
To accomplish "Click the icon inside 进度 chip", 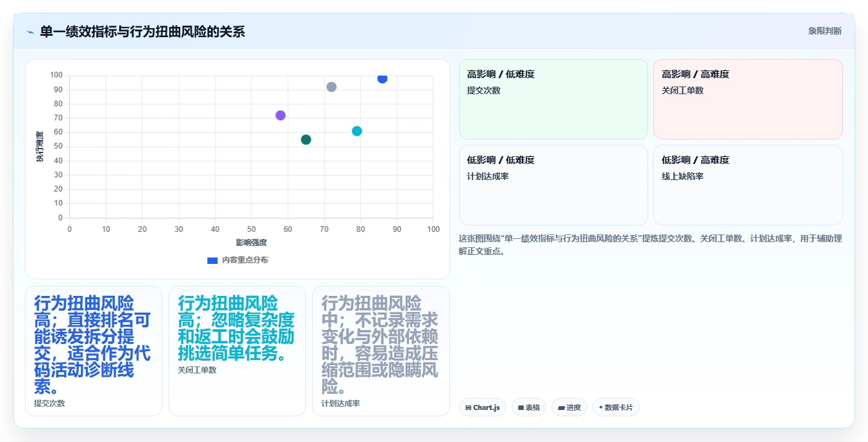I will pos(561,408).
